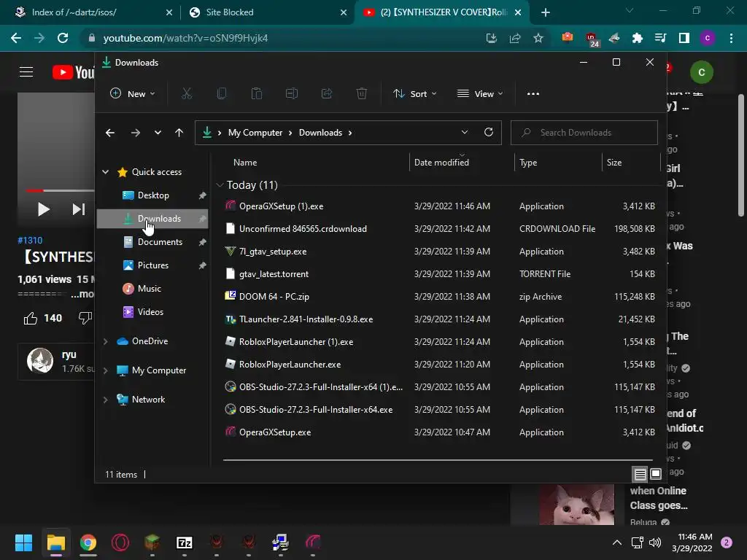This screenshot has width=747, height=560.
Task: Select gtav_latest.torrent file
Action: click(274, 274)
